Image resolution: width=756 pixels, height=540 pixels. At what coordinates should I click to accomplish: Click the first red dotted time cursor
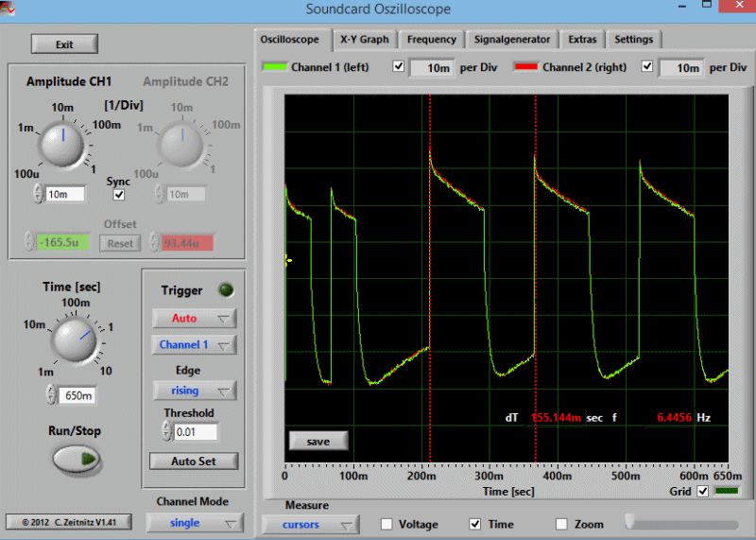tap(430, 278)
